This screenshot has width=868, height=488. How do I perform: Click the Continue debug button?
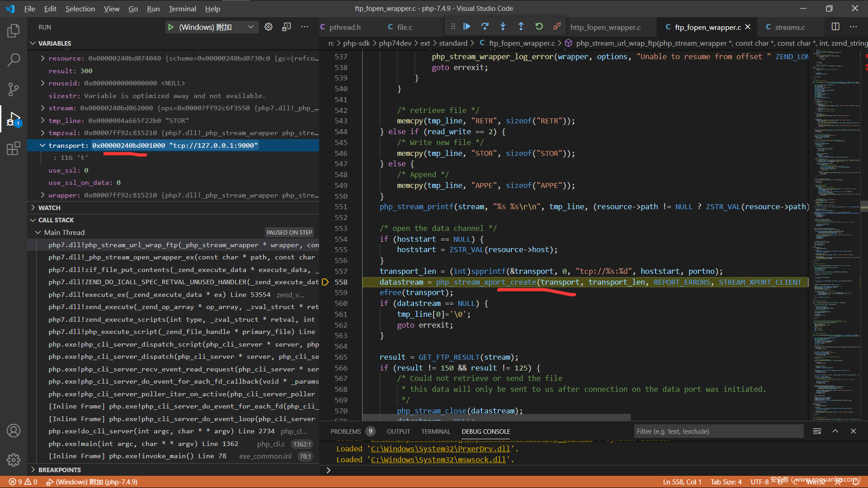click(467, 27)
